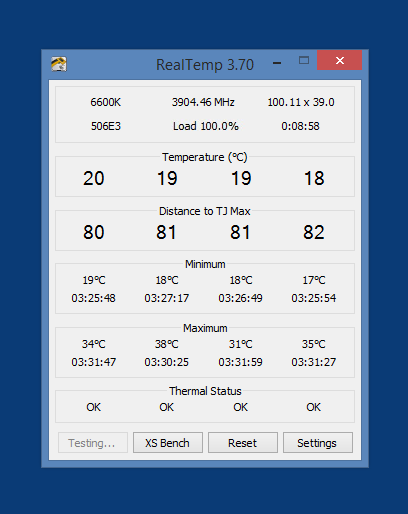Click the 03:31:27 maximum timestamp
This screenshot has width=408, height=514.
[314, 362]
